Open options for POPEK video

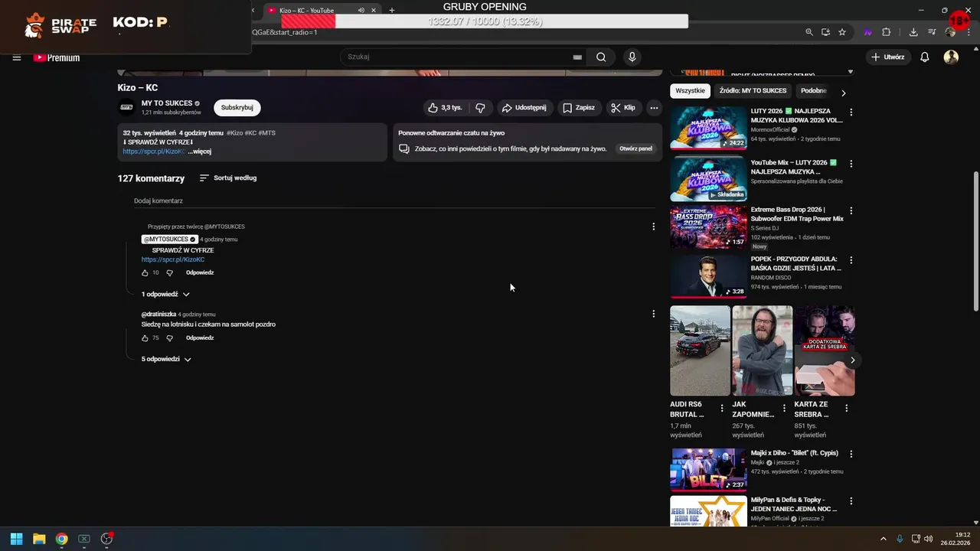[x=851, y=260]
